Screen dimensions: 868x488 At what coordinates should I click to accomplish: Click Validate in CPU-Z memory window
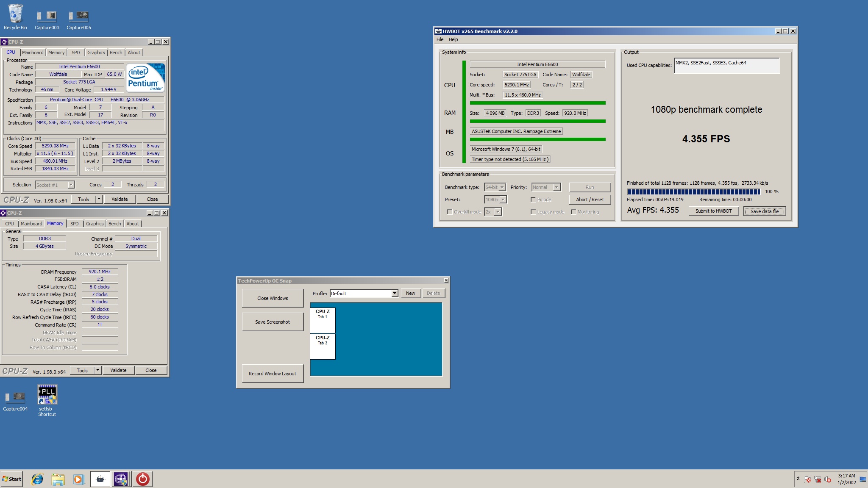coord(118,370)
